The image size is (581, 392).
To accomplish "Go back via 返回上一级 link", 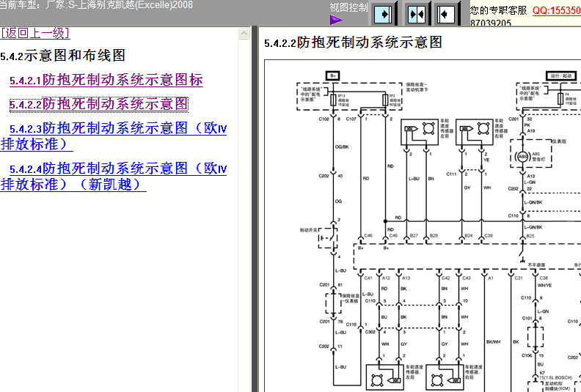I will 35,33.
